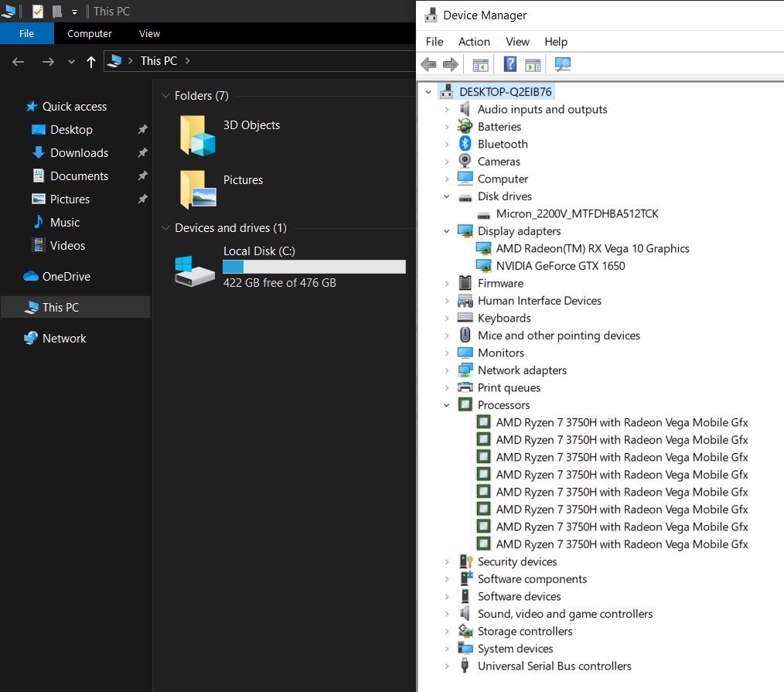Click the Local Disk (C:) usage bar
Viewport: 784px width, 692px height.
313,267
